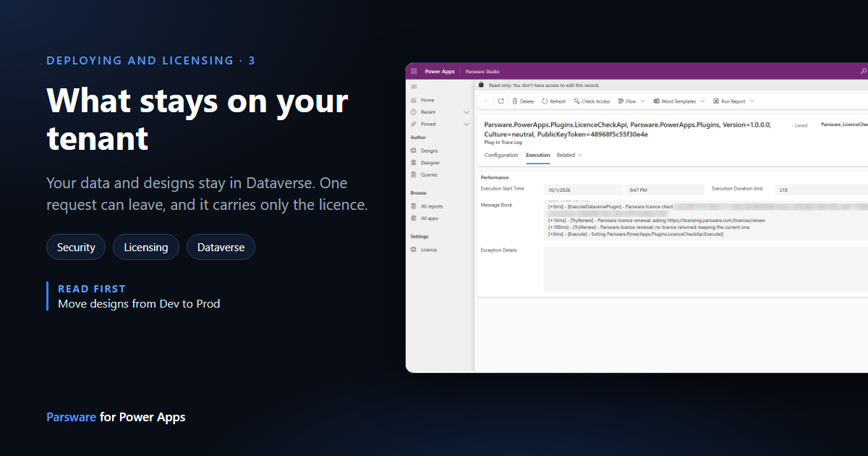Click the 'What stays on your tenant' heading
This screenshot has width=868, height=456.
[197, 119]
